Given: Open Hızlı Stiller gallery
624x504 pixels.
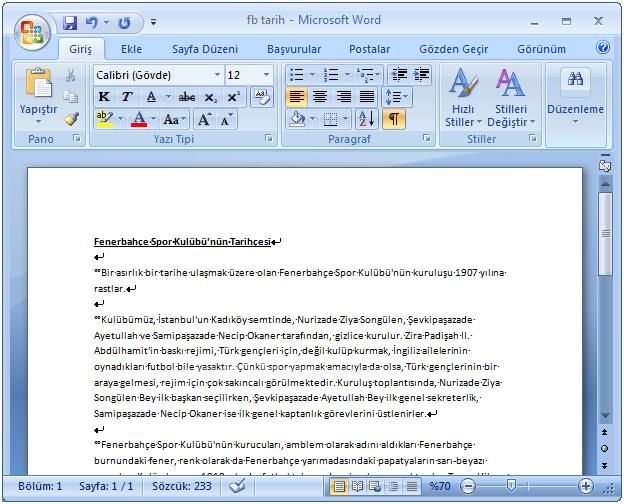Looking at the screenshot, I should (x=463, y=98).
